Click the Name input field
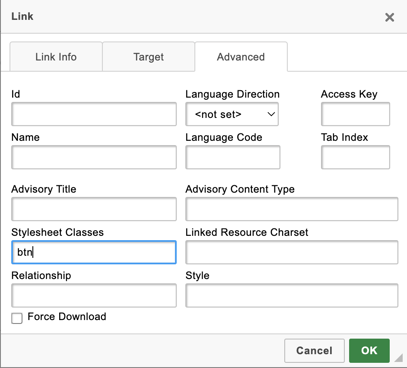The image size is (407, 368). click(x=94, y=157)
